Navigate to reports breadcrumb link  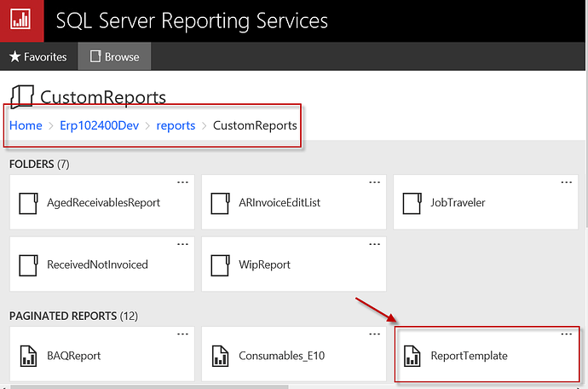coord(175,125)
